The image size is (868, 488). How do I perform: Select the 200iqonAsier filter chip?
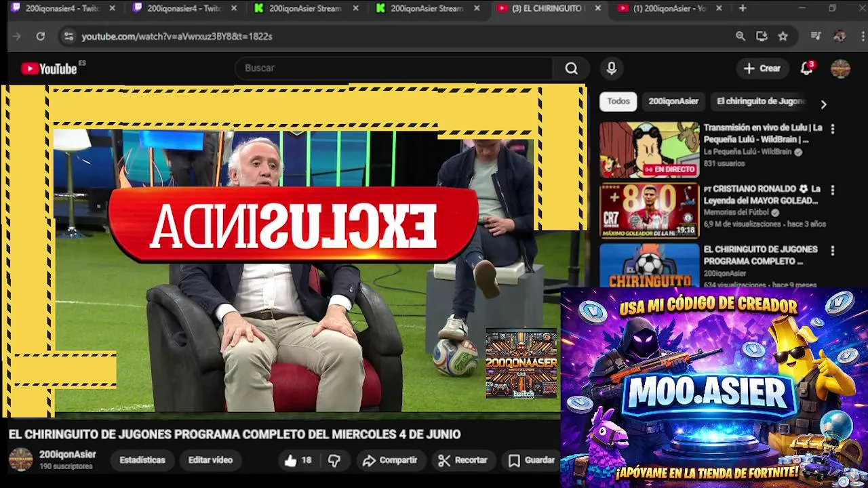673,102
